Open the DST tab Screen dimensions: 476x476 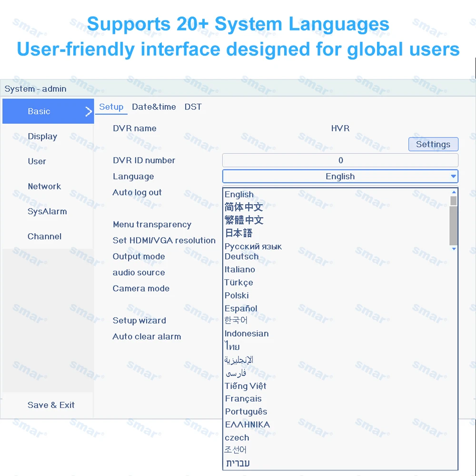coord(193,107)
